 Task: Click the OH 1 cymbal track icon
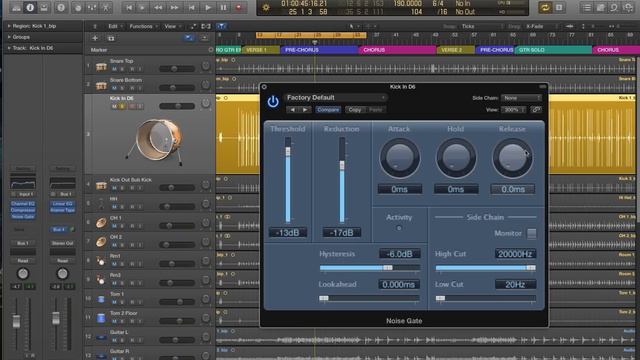pos(101,223)
